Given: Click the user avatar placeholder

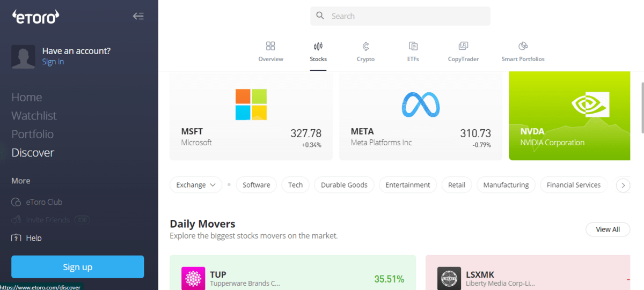Looking at the screenshot, I should pos(23,56).
